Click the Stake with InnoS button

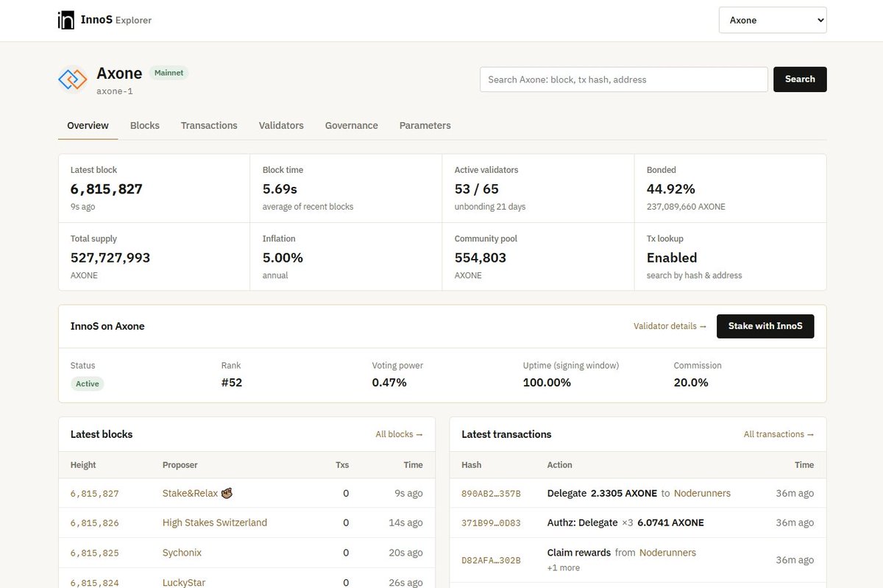[x=765, y=326]
